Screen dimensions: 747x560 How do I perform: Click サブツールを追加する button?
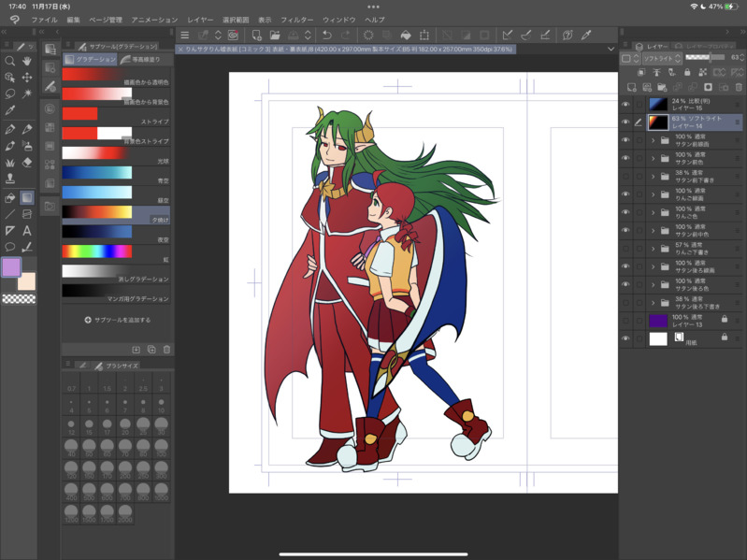click(118, 320)
